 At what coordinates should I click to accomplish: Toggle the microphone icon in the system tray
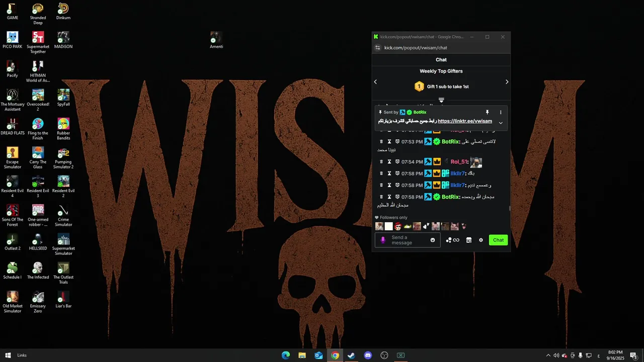click(580, 355)
